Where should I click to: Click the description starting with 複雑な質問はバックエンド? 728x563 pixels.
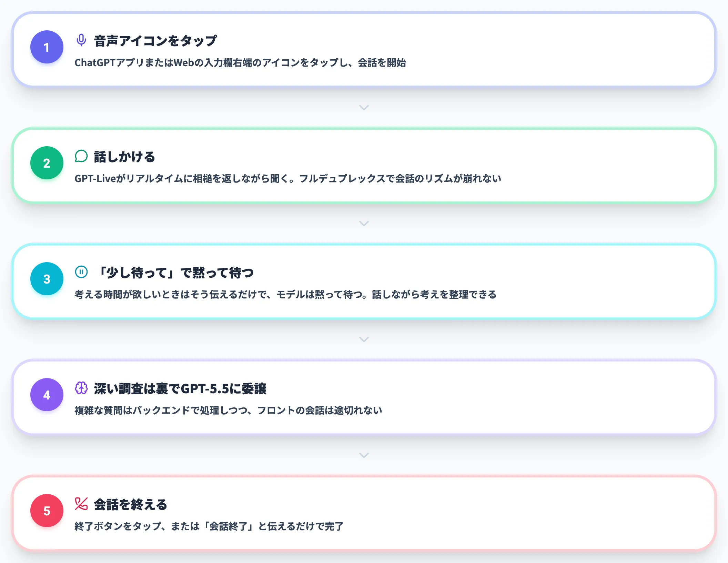click(228, 411)
